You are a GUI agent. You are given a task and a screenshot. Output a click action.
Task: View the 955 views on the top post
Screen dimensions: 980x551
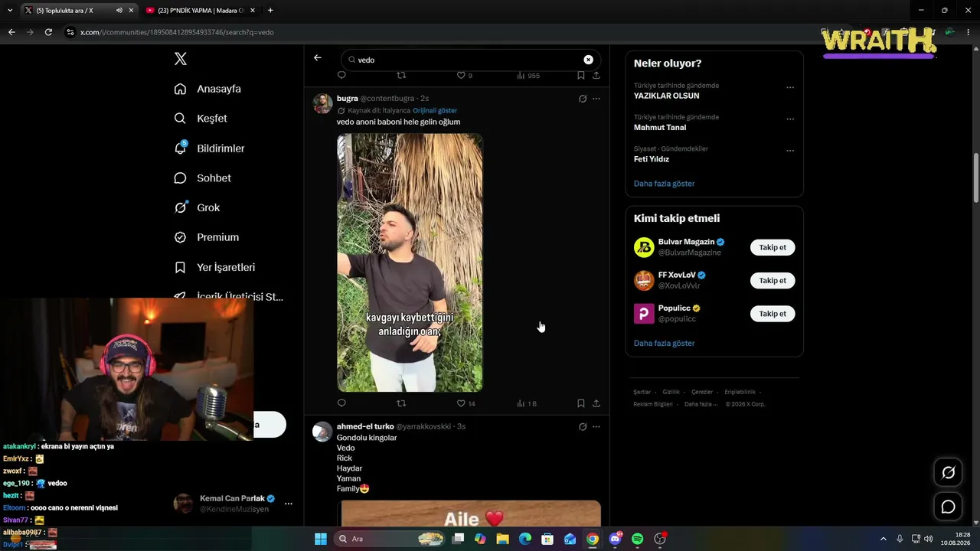tap(528, 76)
